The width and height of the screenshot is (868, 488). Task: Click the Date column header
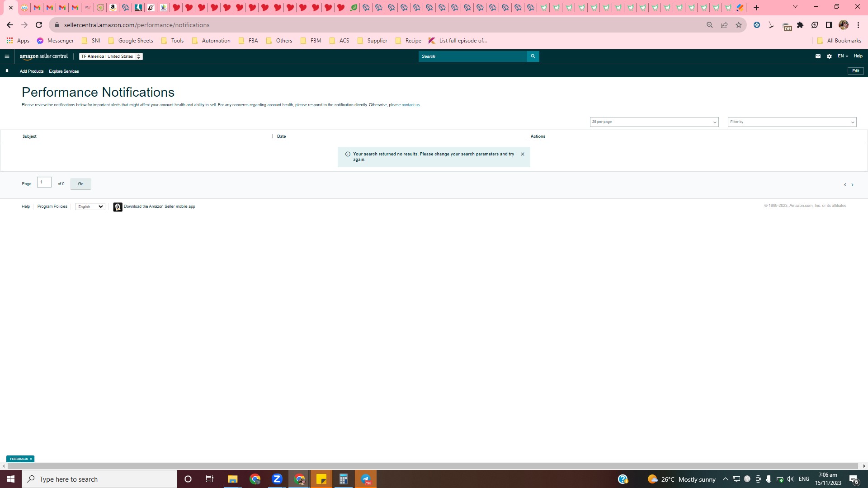click(281, 136)
